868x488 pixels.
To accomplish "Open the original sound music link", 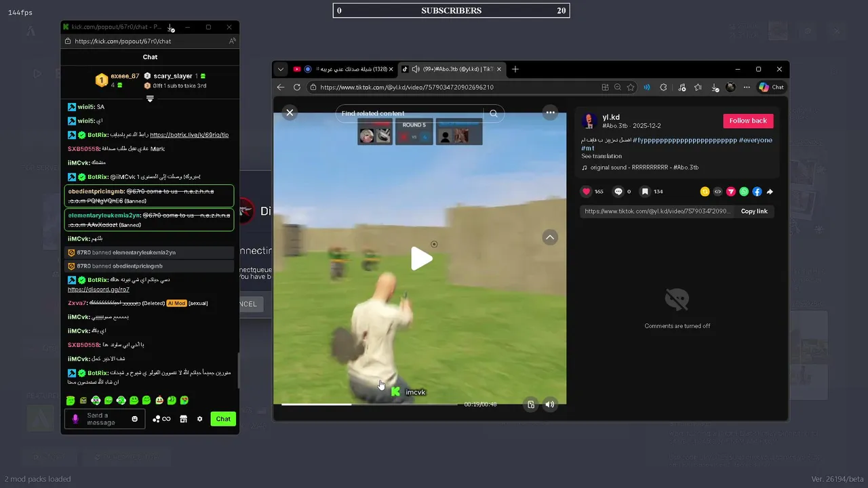I will 640,167.
